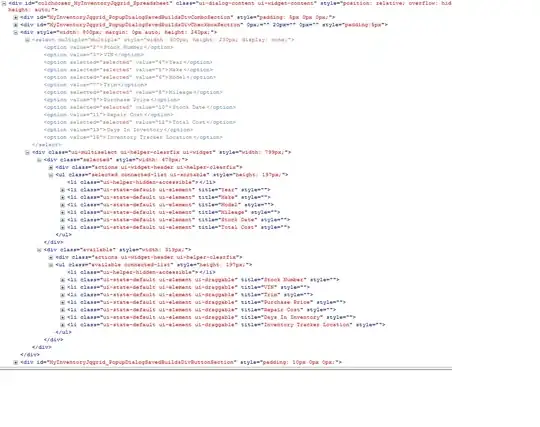This screenshot has width=540, height=427.
Task: Expand the ComboSection div node
Action: tap(15, 17)
